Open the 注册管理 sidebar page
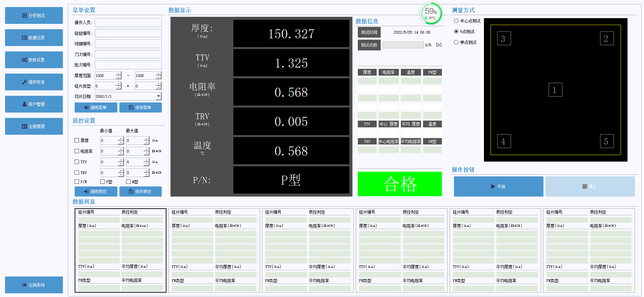 coord(34,126)
